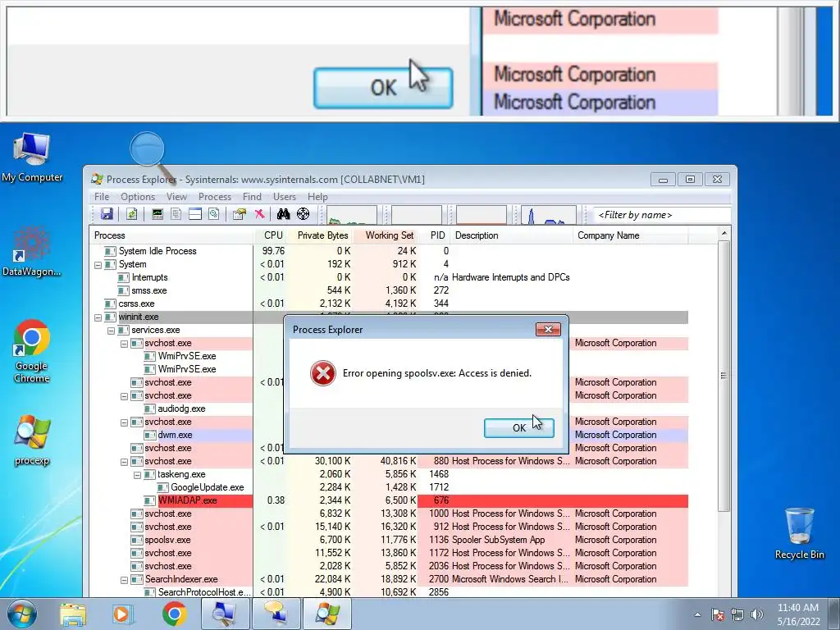Open System Information from toolbar icon
The height and width of the screenshot is (630, 840).
[x=157, y=214]
